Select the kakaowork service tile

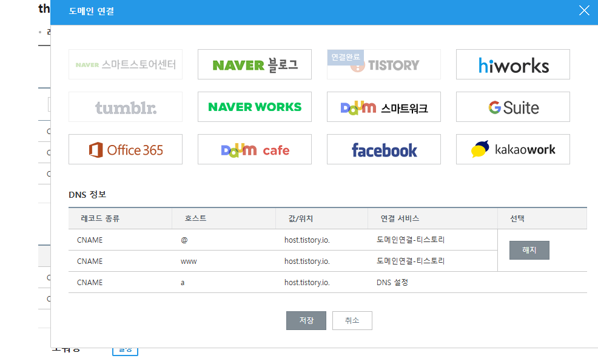[x=513, y=149]
